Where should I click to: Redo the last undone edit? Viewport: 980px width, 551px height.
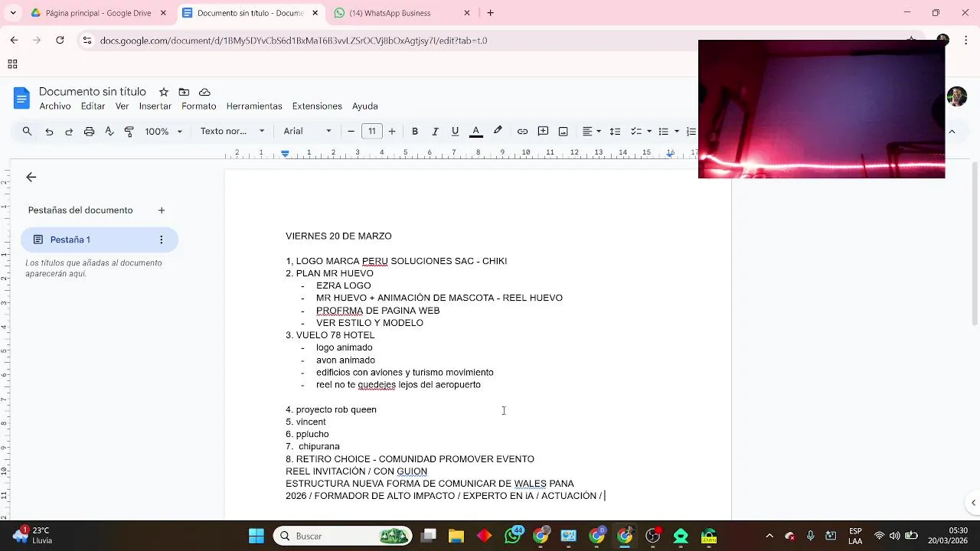pos(69,132)
